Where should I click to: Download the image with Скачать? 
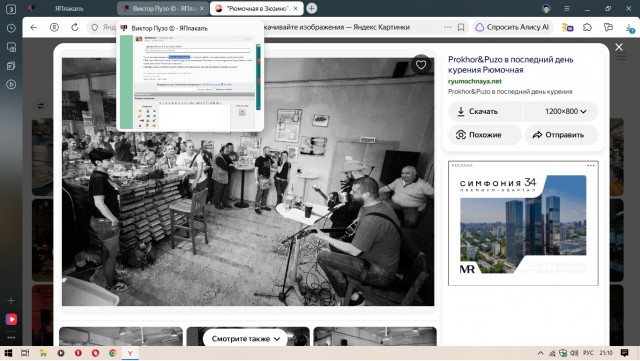click(x=485, y=111)
